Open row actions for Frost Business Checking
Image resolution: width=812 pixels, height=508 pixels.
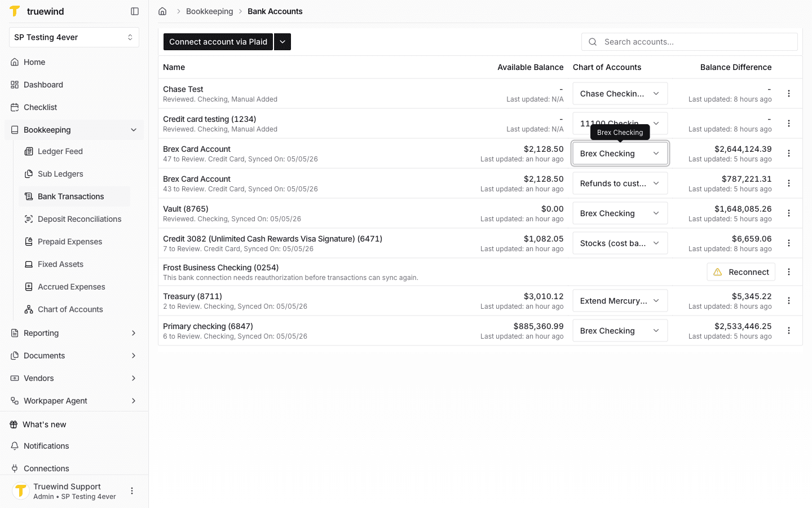pyautogui.click(x=789, y=272)
